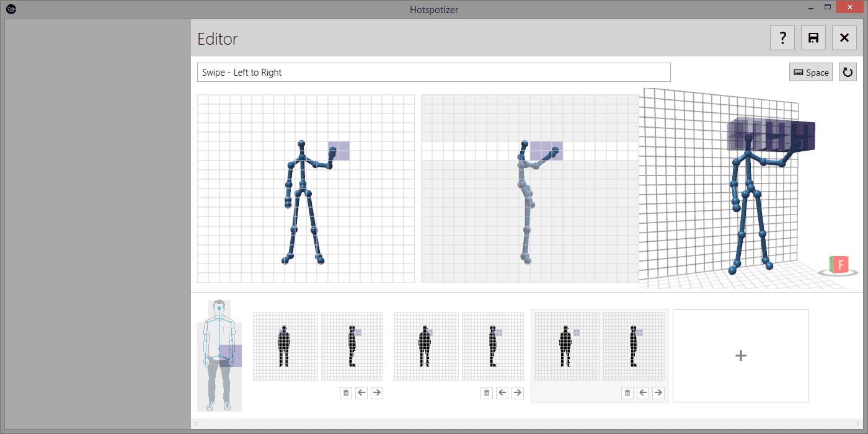The height and width of the screenshot is (434, 868).
Task: Save the gesture with the floppy disk icon
Action: [813, 38]
